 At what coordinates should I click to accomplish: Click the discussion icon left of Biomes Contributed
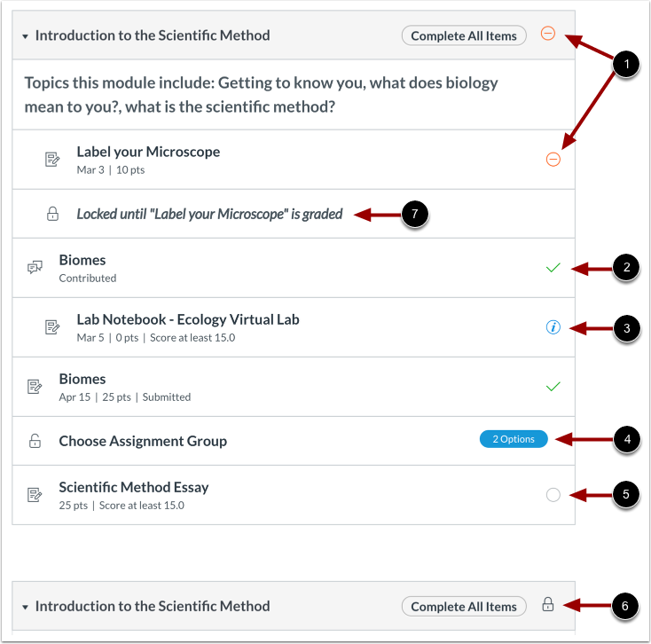click(35, 267)
